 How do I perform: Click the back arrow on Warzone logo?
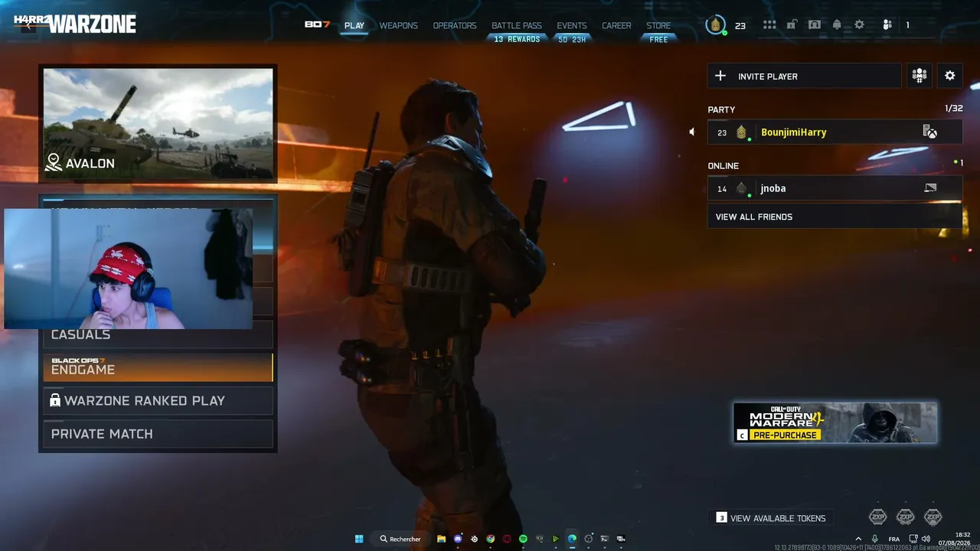[28, 25]
